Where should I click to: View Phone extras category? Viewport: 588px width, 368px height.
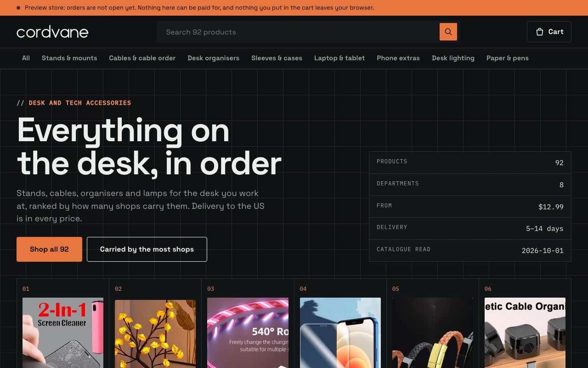398,58
